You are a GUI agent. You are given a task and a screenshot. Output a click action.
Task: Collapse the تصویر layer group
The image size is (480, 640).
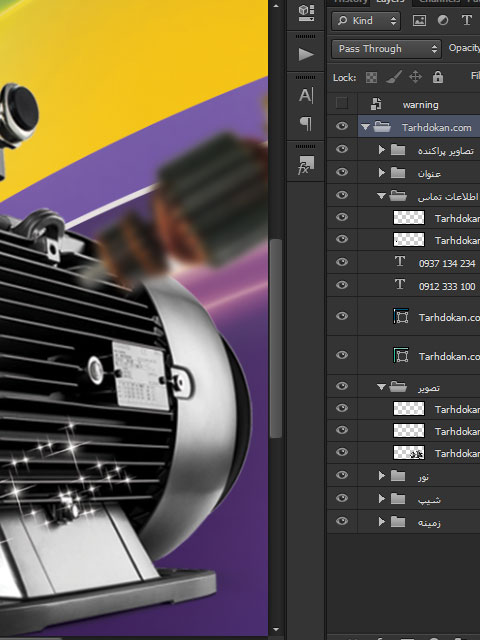point(381,387)
